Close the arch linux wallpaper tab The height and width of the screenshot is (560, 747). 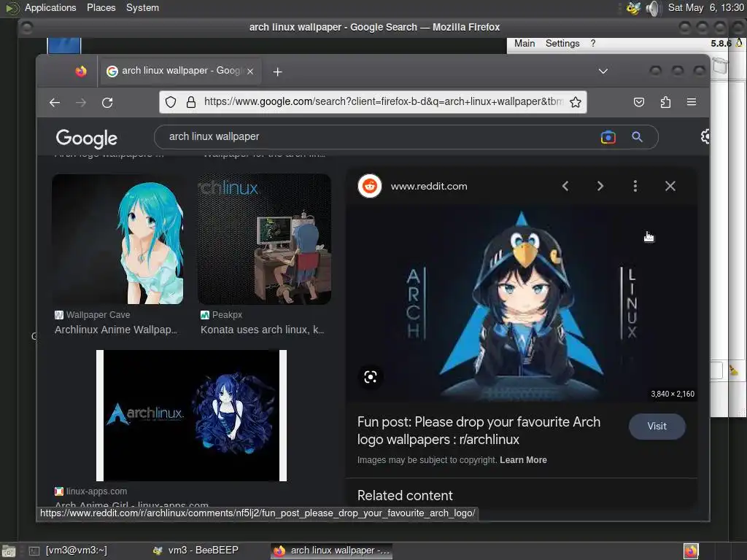point(250,71)
